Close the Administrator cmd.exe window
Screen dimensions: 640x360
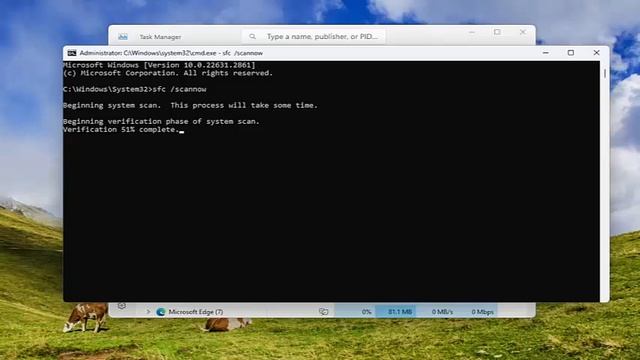[x=596, y=53]
